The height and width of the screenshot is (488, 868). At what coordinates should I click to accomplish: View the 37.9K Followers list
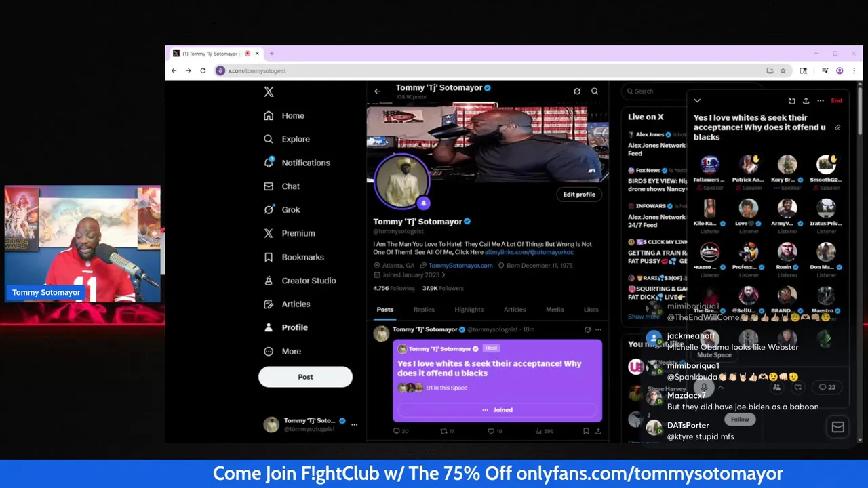[443, 288]
